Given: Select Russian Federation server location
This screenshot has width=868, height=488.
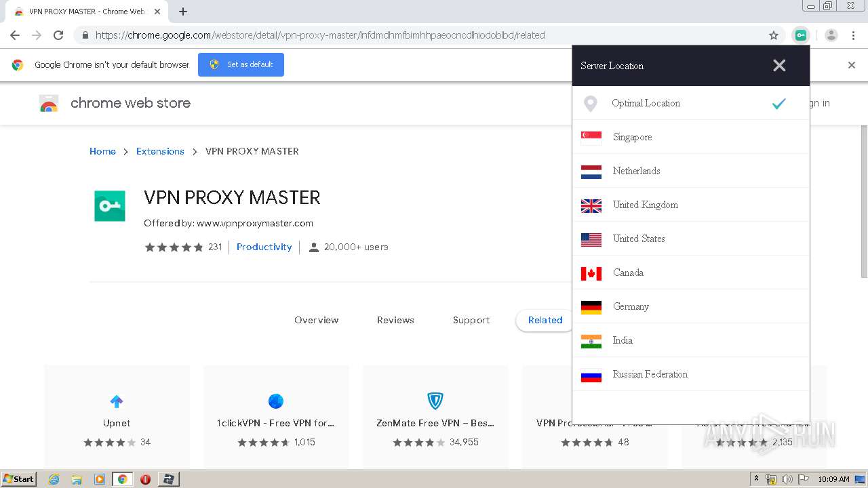Looking at the screenshot, I should point(691,374).
